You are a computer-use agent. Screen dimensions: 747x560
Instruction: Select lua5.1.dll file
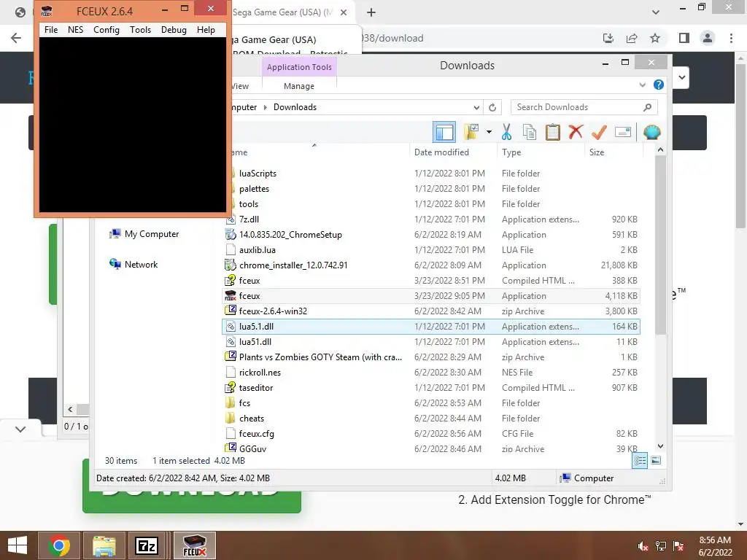431,326
